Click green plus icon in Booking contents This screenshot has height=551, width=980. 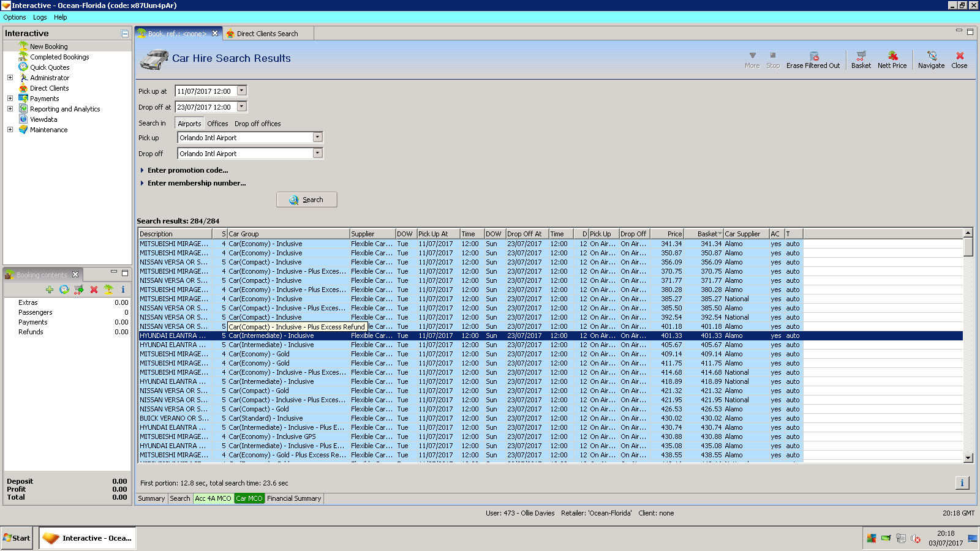click(50, 290)
